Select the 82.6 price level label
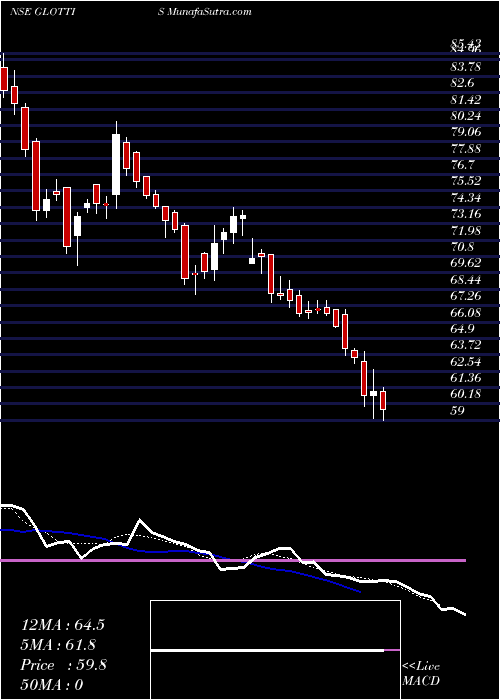 click(462, 83)
